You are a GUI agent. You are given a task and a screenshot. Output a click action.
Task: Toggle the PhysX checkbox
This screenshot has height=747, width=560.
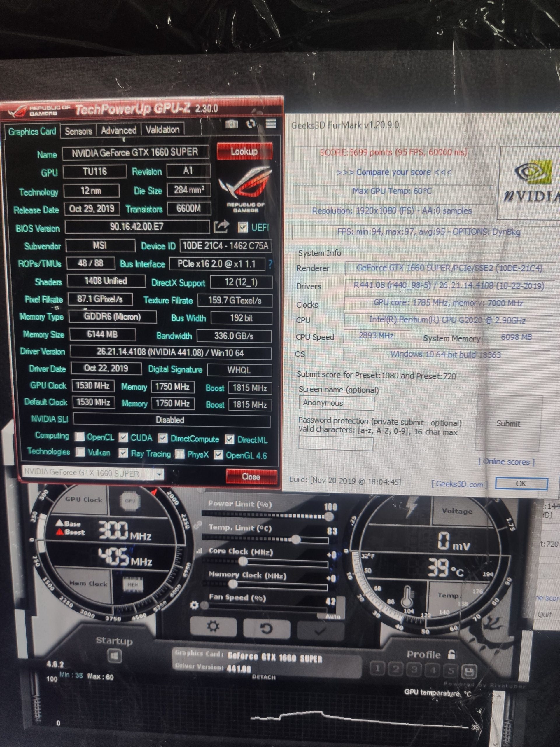pos(180,454)
